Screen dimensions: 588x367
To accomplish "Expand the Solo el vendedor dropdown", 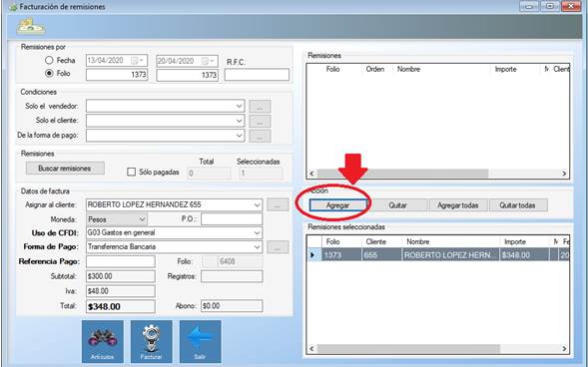I will click(239, 106).
